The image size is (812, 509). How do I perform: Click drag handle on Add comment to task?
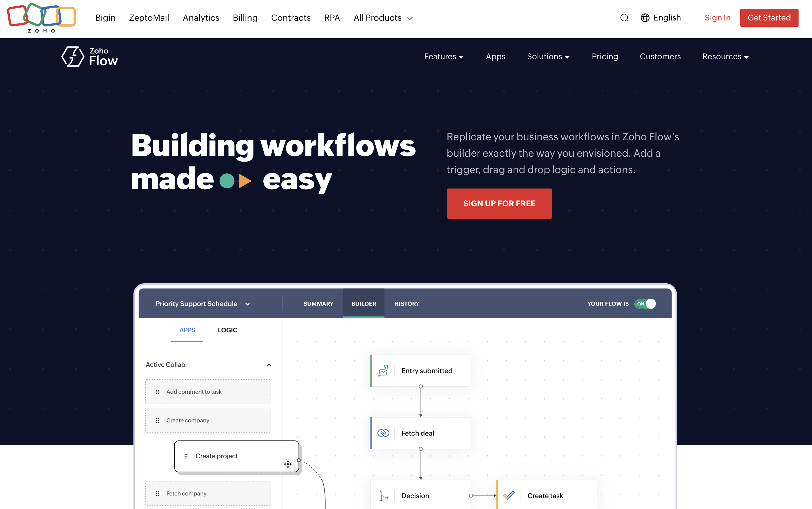[x=157, y=392]
